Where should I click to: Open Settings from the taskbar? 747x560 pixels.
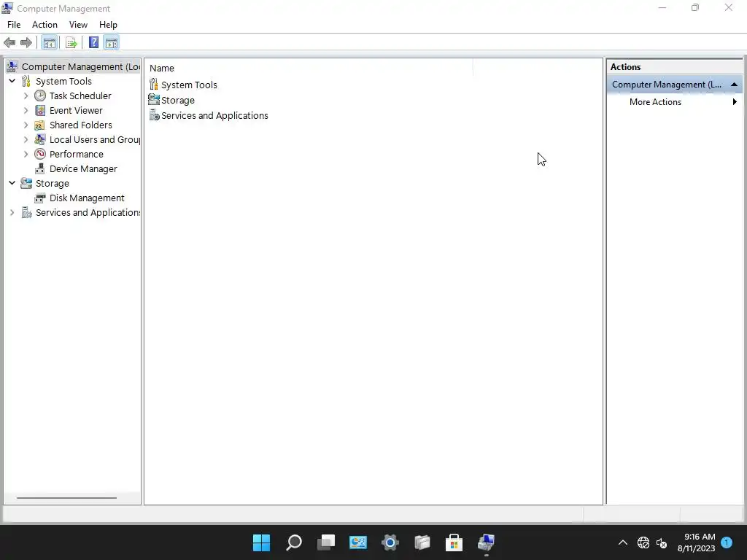[390, 542]
